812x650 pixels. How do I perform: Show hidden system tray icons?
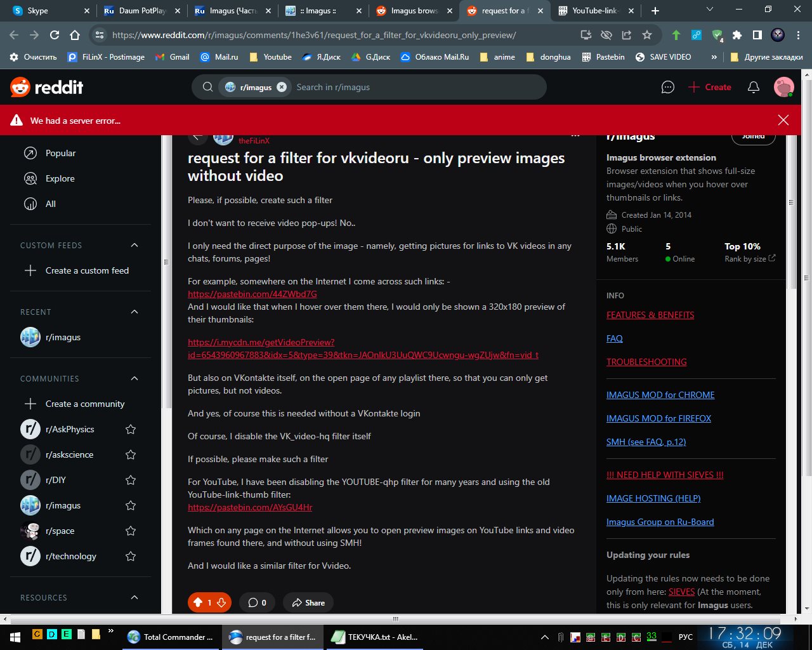click(x=544, y=637)
